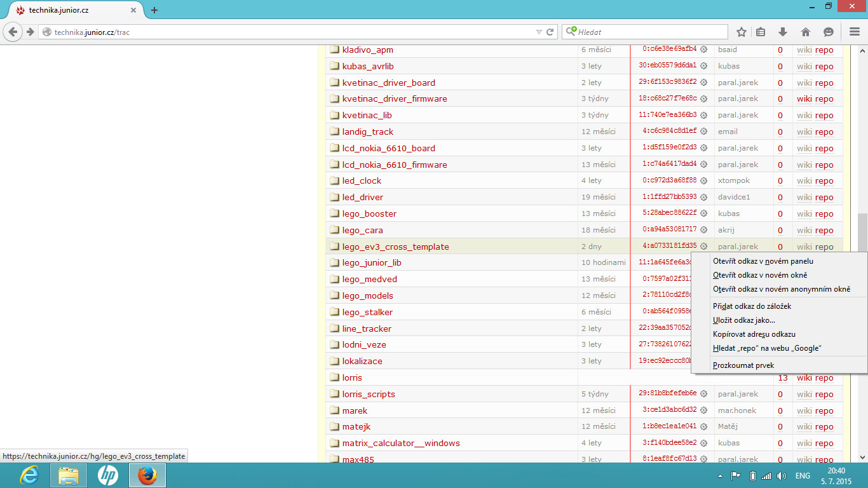Open the Firefox hamburger menu

pos(855,32)
